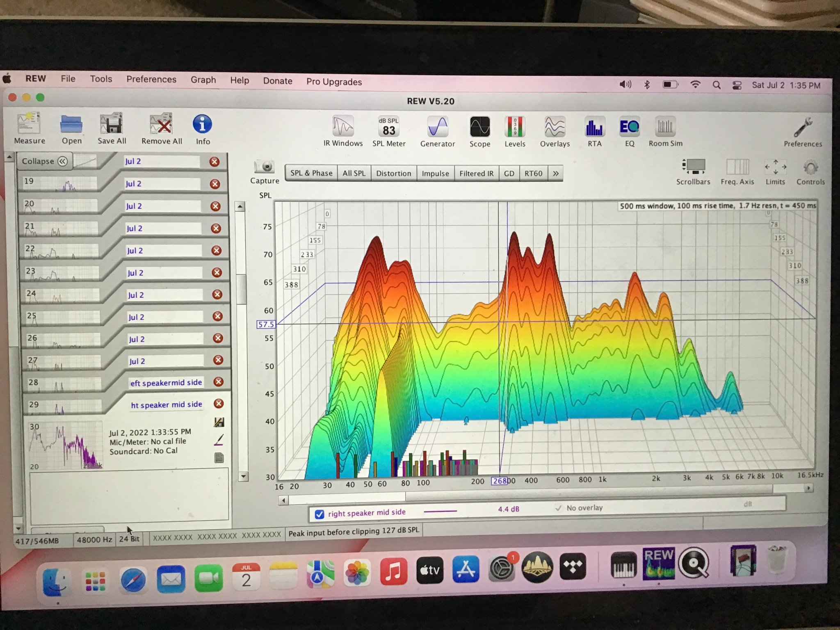
Task: Toggle right speaker mid side trace checkbox
Action: 320,514
